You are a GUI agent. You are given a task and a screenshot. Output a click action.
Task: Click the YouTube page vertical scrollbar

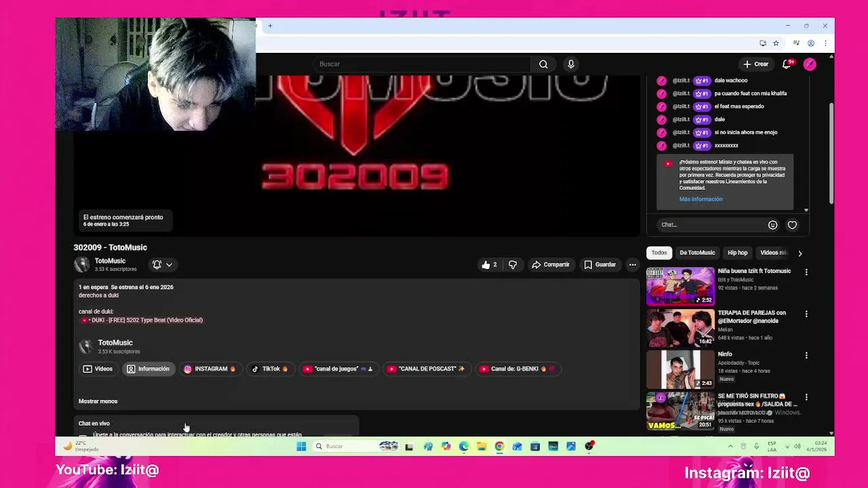point(831,152)
